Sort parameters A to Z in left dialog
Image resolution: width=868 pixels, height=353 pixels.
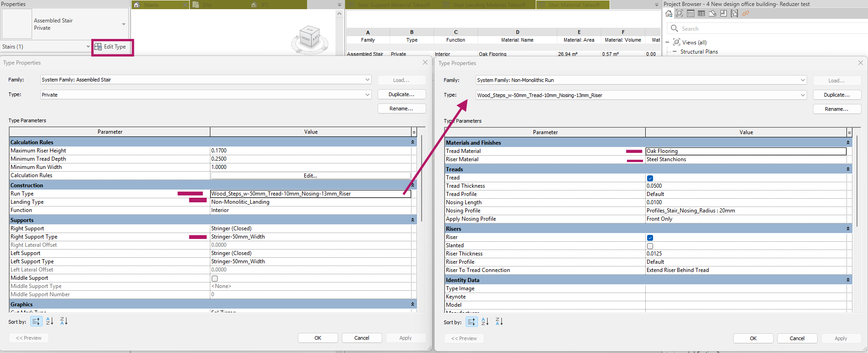pyautogui.click(x=49, y=321)
